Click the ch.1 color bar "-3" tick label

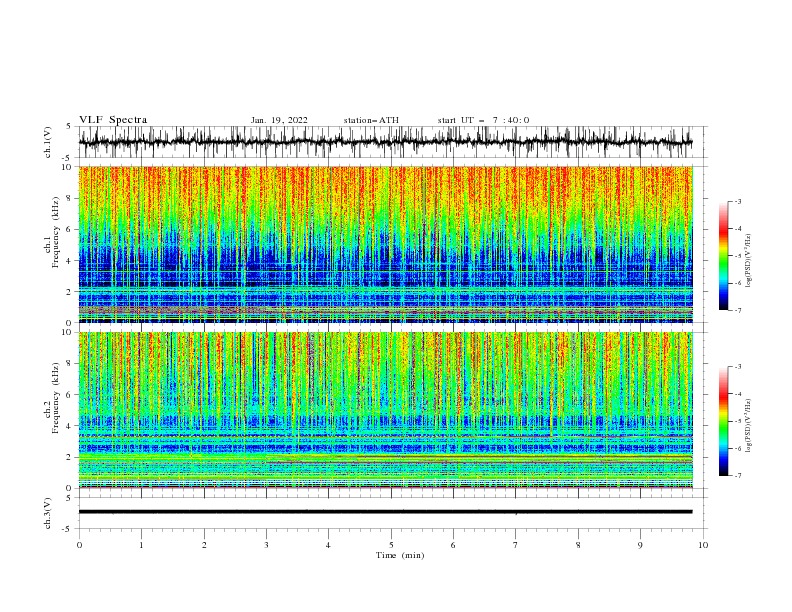(x=738, y=201)
